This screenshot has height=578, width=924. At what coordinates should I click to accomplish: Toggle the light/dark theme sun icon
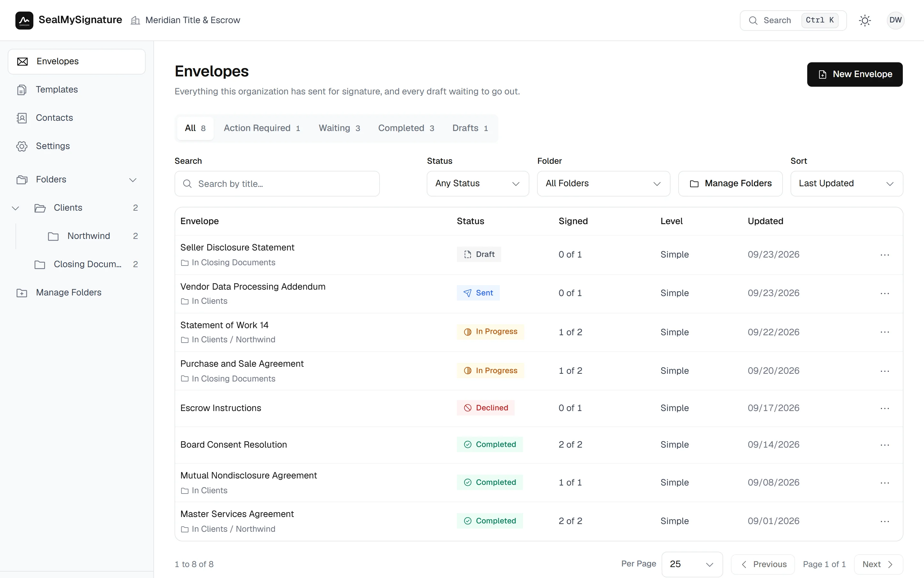(x=865, y=20)
